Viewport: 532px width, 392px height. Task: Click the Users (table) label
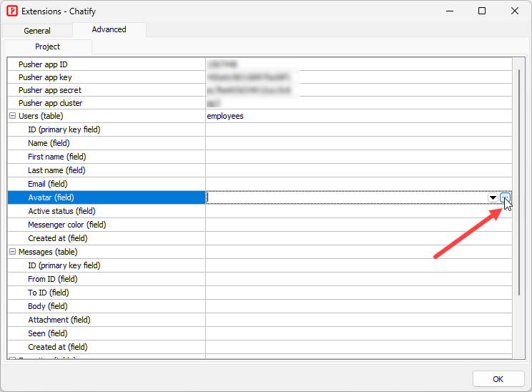click(41, 116)
